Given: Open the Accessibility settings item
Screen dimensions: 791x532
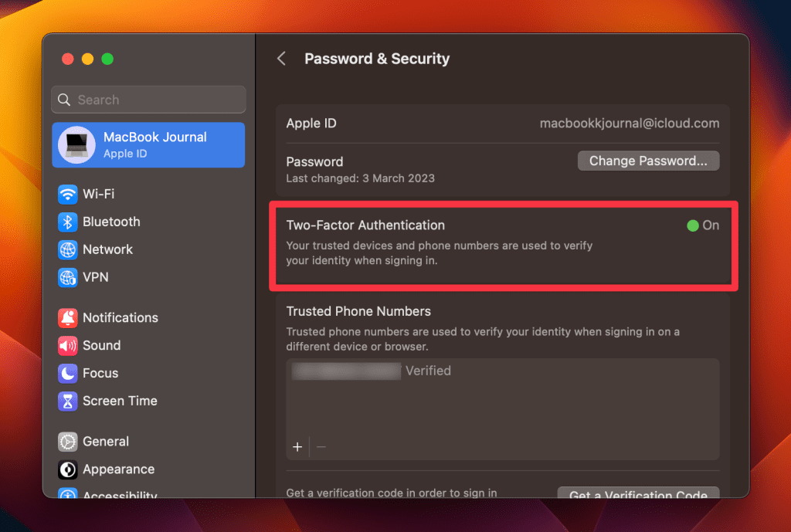Looking at the screenshot, I should point(120,494).
